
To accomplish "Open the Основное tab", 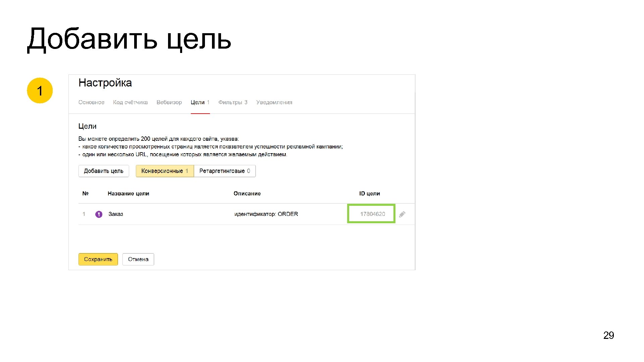I will [91, 102].
